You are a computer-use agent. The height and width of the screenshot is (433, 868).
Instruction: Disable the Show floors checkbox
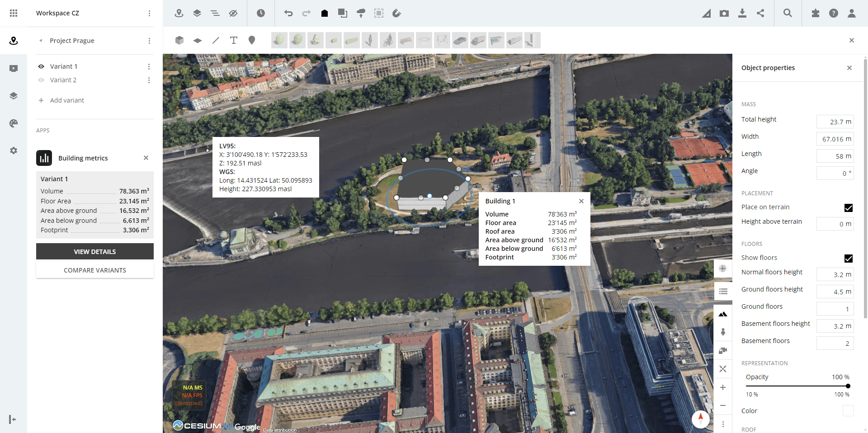point(848,258)
